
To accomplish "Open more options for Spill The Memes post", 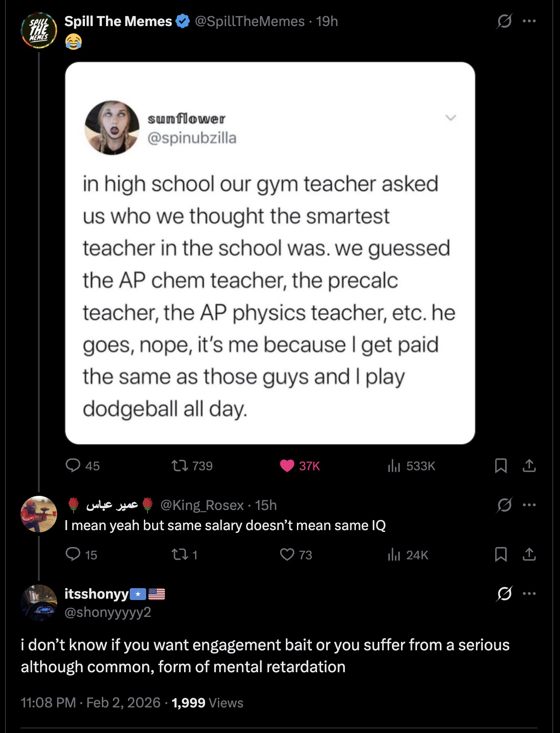I will pyautogui.click(x=529, y=21).
